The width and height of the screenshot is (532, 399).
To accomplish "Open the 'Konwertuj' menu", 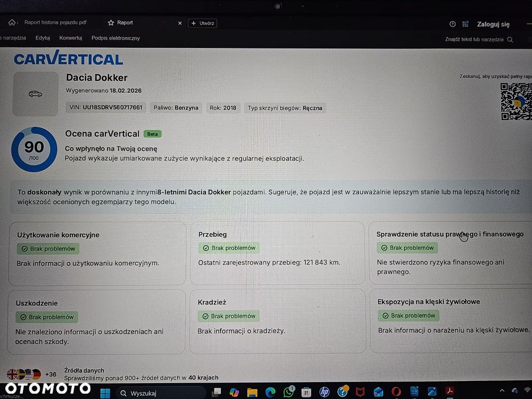I will coord(71,38).
